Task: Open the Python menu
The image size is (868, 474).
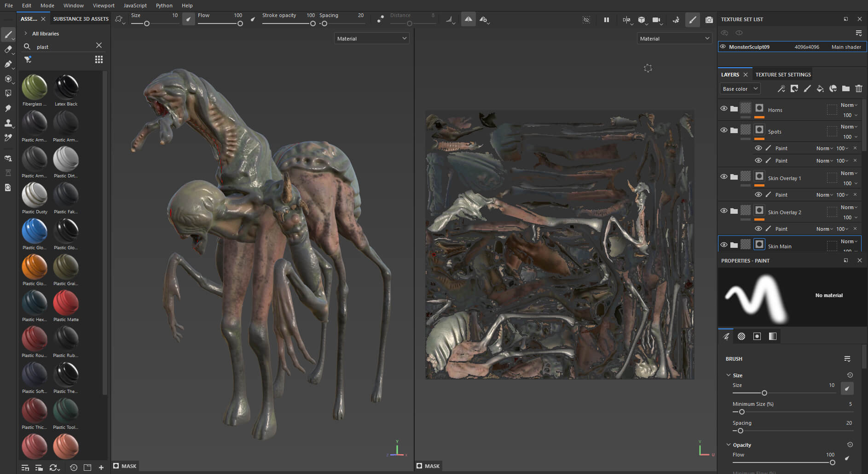Action: [x=164, y=6]
